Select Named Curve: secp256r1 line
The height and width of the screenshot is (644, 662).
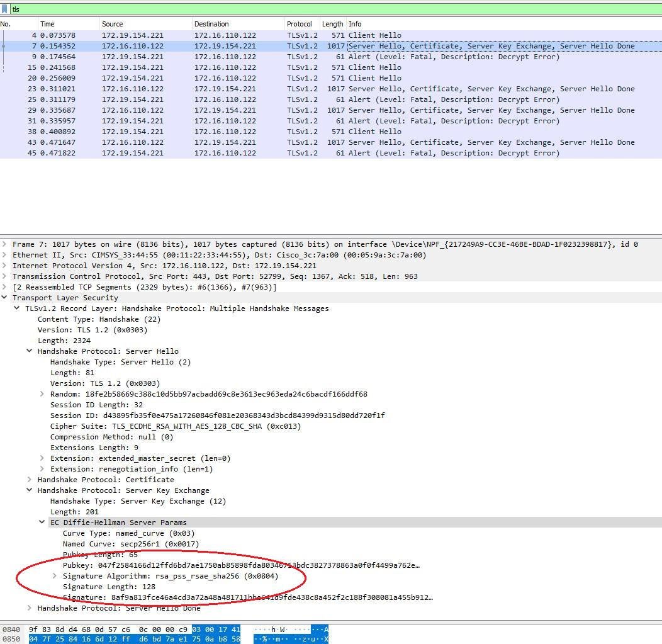131,544
